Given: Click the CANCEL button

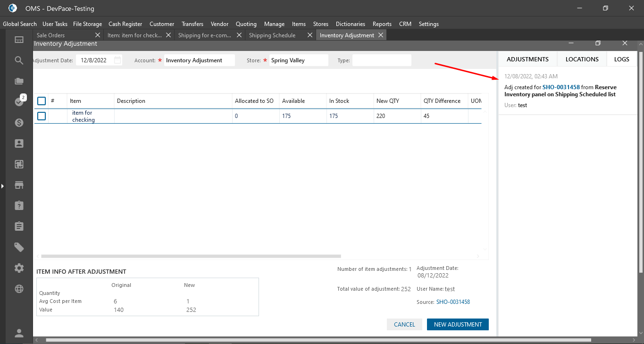Looking at the screenshot, I should click(404, 325).
